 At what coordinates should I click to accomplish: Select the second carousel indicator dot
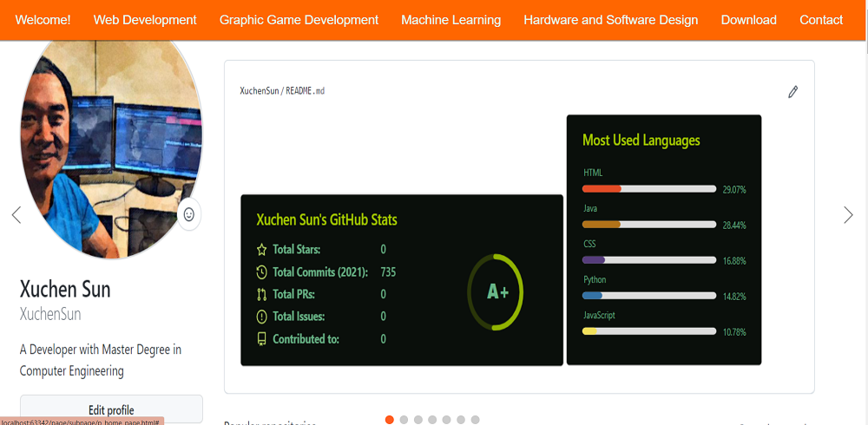click(404, 420)
